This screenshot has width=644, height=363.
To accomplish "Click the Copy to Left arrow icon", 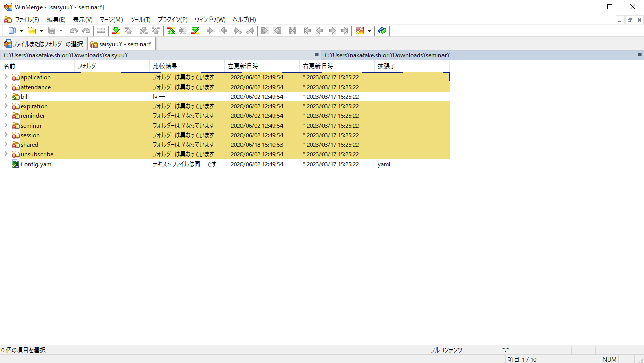I will [223, 31].
